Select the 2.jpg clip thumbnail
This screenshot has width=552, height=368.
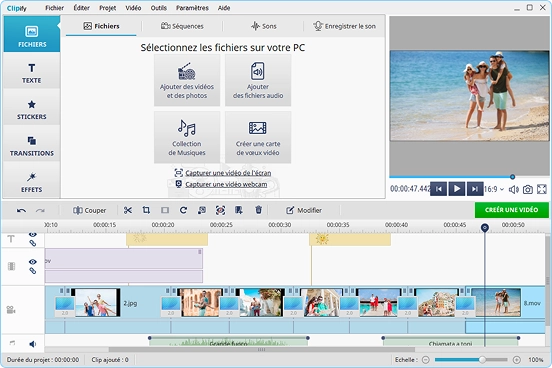click(96, 302)
